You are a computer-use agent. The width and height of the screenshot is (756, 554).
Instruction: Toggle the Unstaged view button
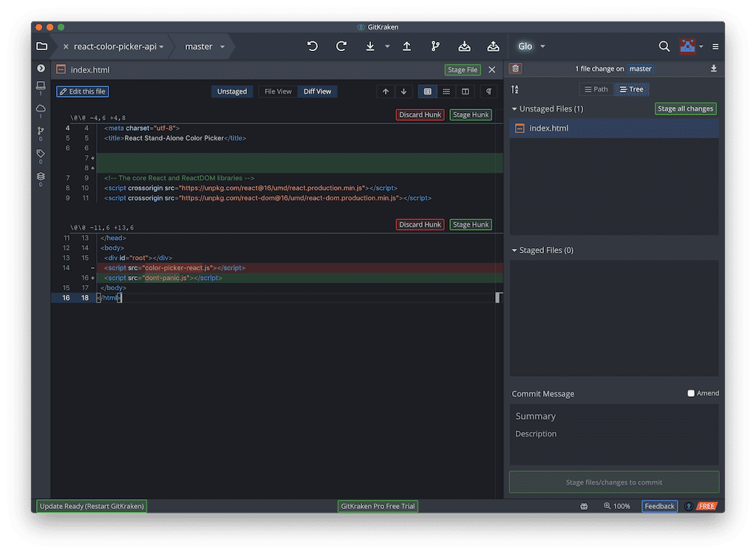tap(232, 92)
